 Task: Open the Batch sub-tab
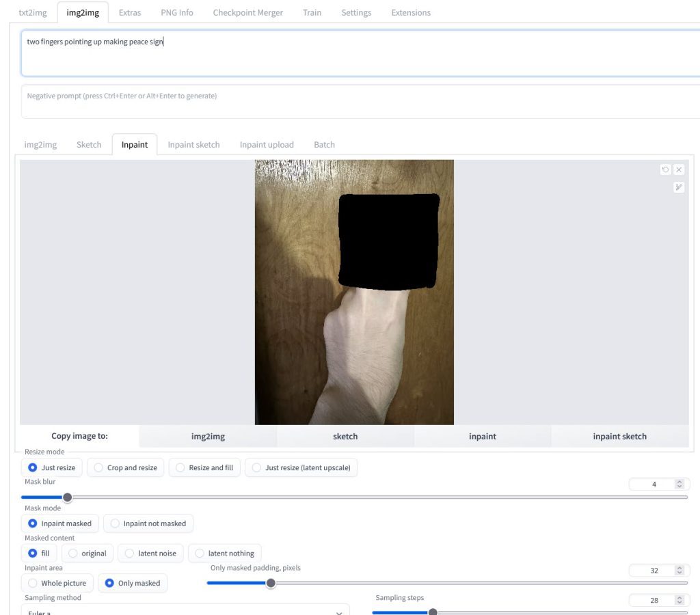point(324,145)
